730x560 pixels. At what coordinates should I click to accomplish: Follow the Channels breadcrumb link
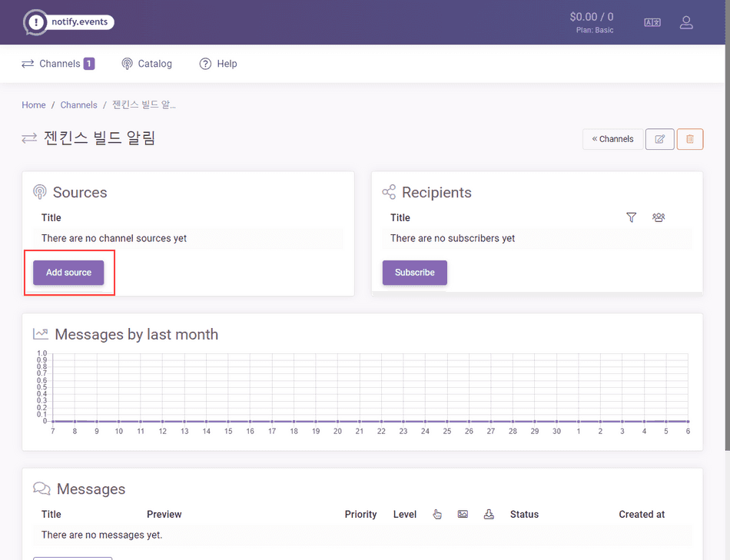pyautogui.click(x=78, y=105)
